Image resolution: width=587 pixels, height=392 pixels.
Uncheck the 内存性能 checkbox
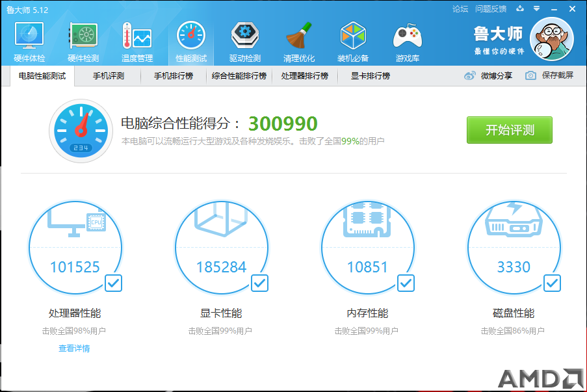406,283
